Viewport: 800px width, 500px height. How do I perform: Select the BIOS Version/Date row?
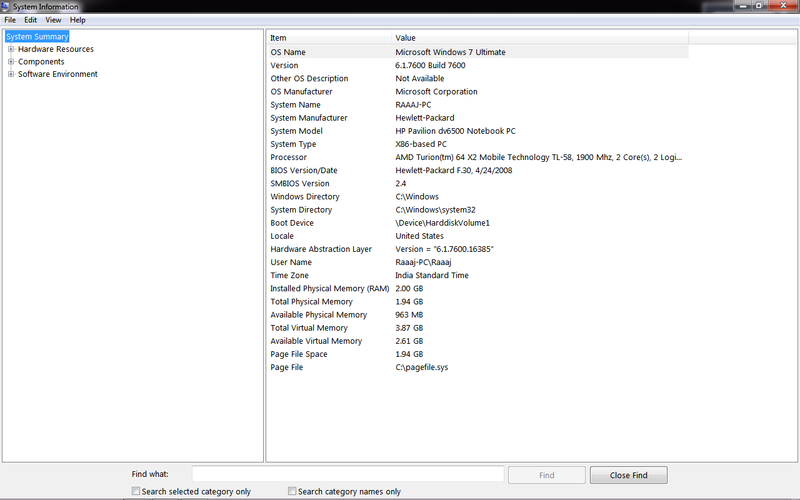[x=478, y=170]
